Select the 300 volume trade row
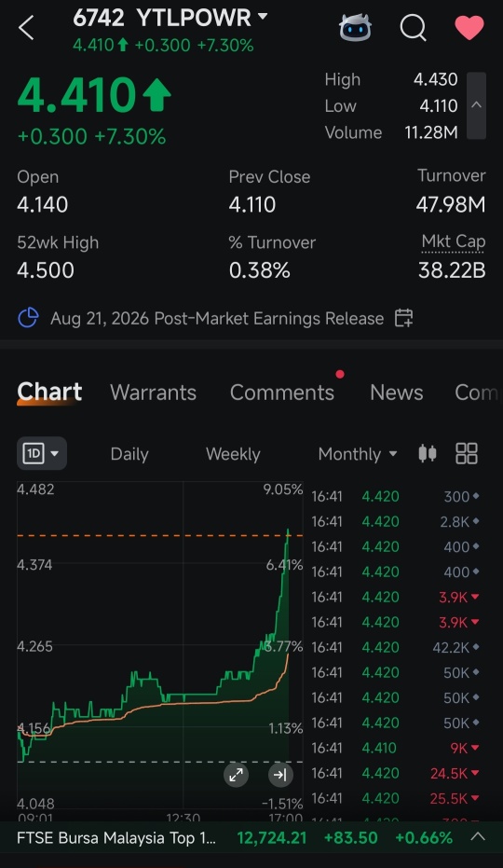The image size is (503, 868). [396, 497]
